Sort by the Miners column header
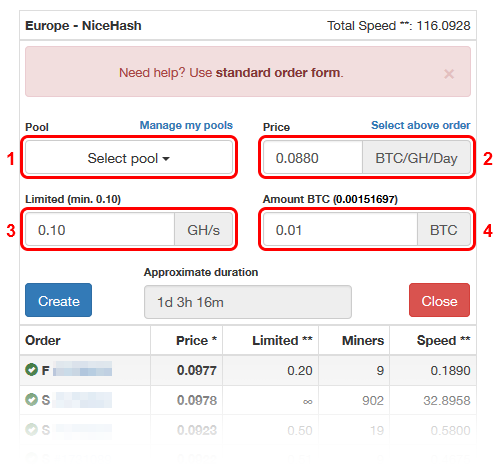 363,340
